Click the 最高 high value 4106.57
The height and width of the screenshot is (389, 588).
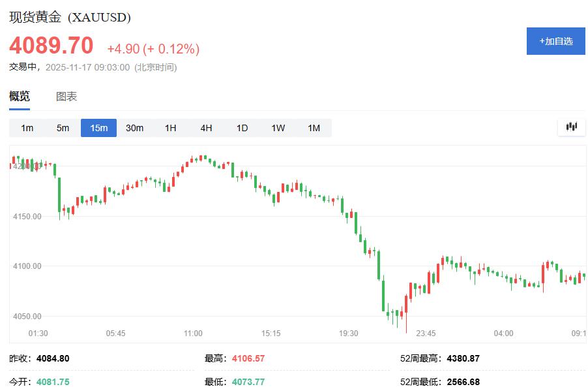[x=248, y=358]
